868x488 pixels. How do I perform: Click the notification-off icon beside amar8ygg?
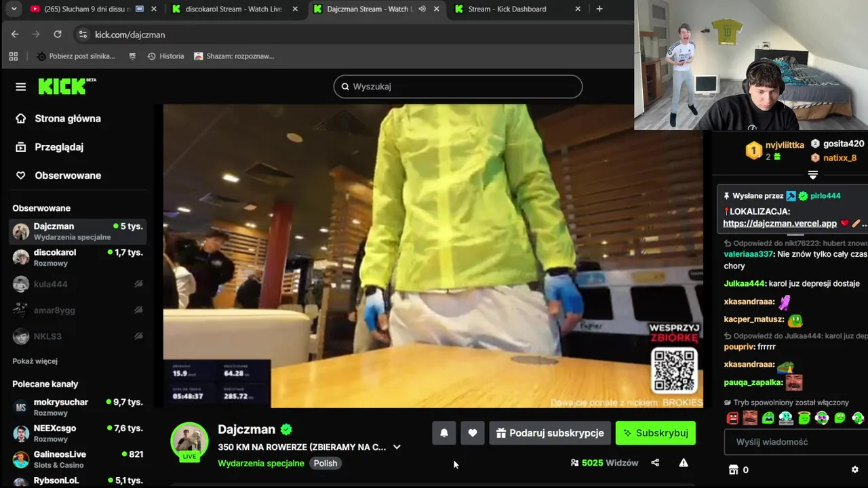tap(138, 310)
